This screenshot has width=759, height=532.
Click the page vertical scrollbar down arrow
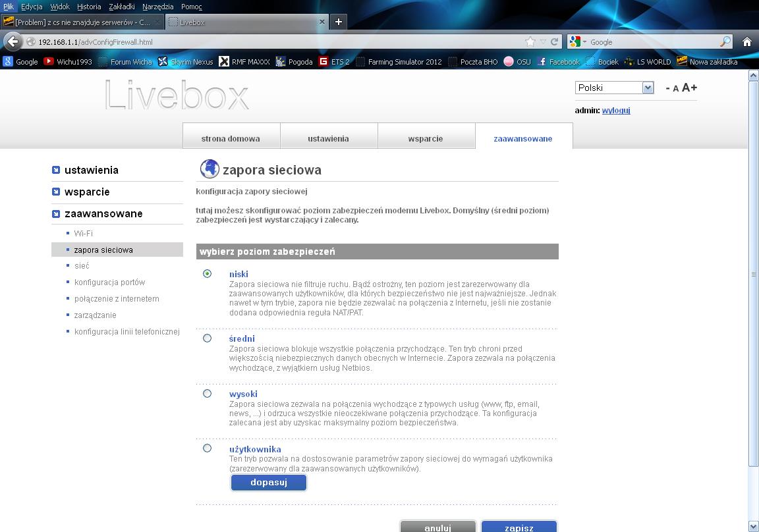[753, 526]
